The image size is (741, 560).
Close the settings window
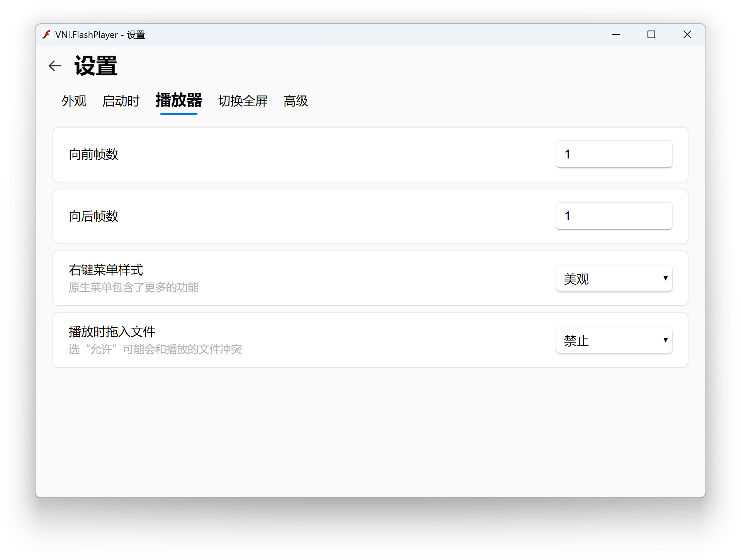687,35
